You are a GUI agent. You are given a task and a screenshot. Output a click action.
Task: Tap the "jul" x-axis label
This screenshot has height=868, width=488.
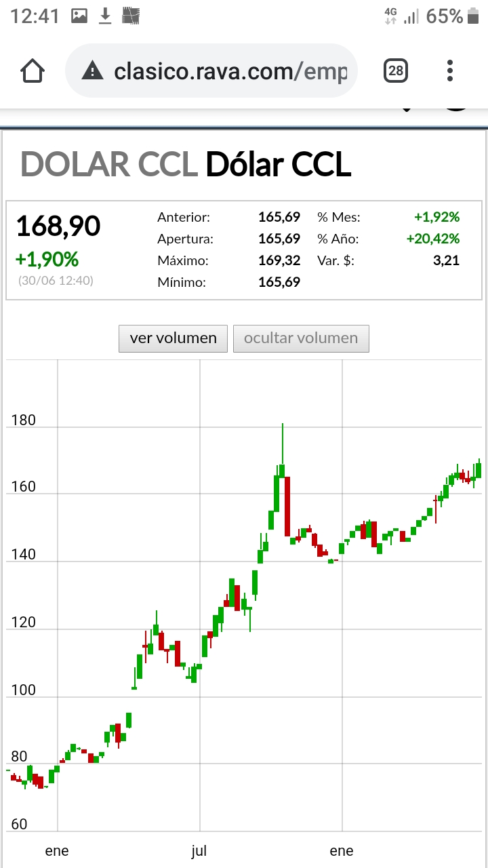(199, 851)
